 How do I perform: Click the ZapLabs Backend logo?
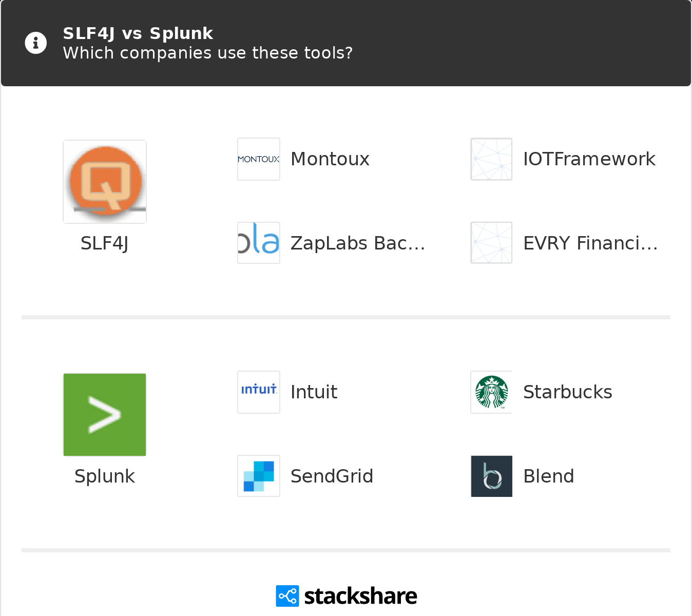click(258, 242)
